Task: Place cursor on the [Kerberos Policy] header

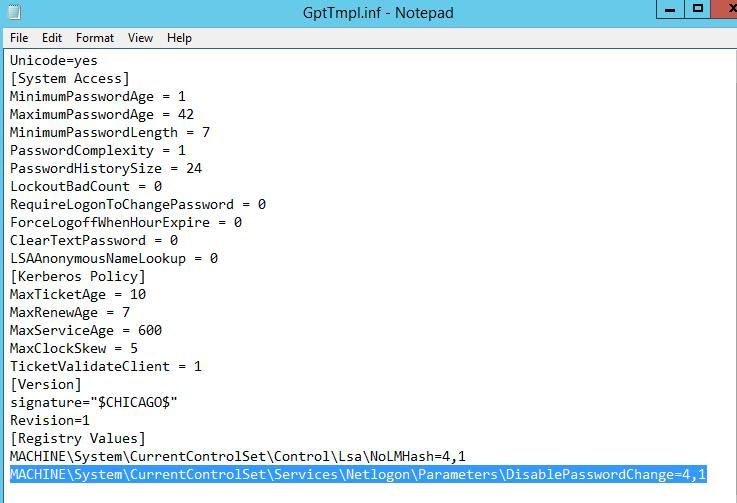Action: click(x=78, y=276)
